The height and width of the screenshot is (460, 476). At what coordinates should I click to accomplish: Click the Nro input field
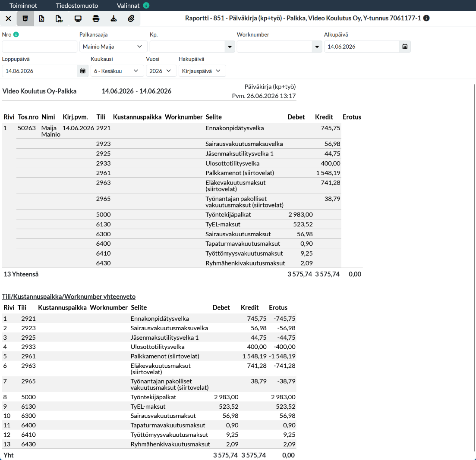point(39,47)
